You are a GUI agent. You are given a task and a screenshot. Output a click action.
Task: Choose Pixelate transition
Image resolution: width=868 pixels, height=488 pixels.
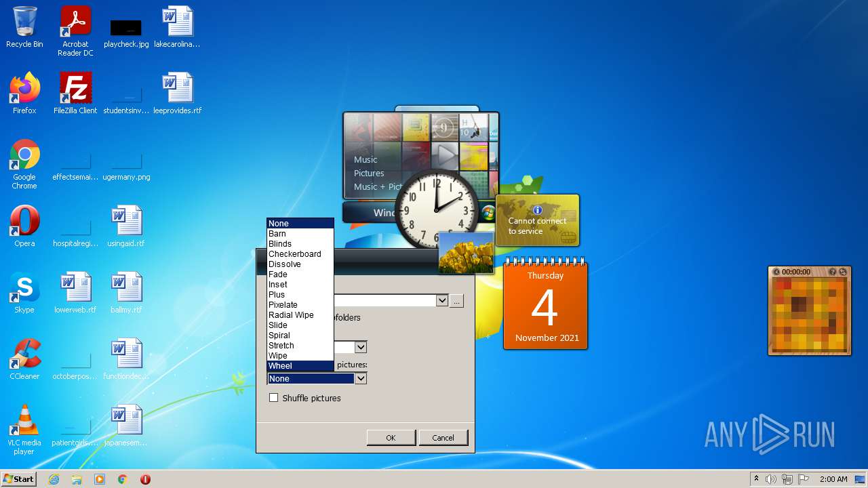click(x=300, y=305)
